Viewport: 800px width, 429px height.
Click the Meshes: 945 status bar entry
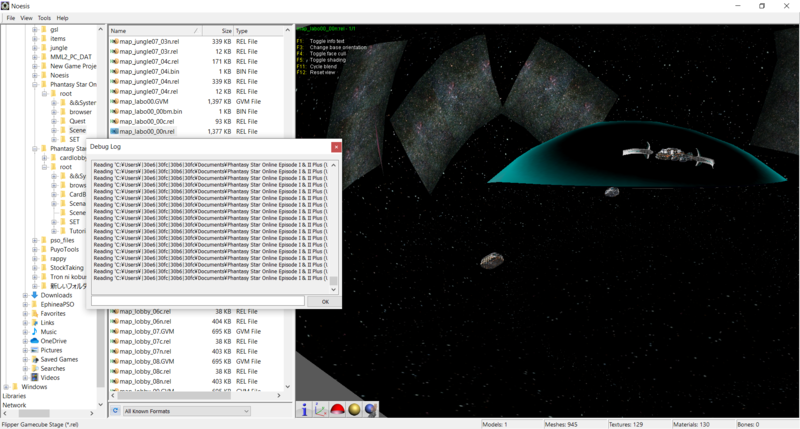point(561,424)
